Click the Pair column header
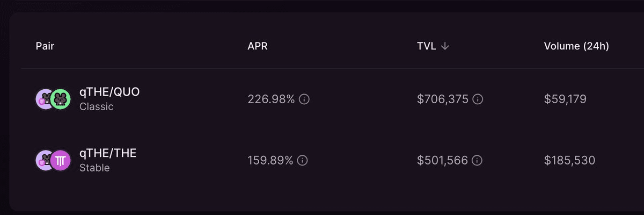The width and height of the screenshot is (644, 215). (45, 46)
